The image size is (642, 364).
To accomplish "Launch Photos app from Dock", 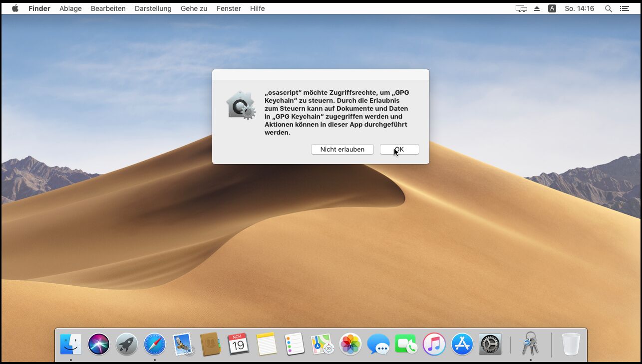I will pos(350,344).
